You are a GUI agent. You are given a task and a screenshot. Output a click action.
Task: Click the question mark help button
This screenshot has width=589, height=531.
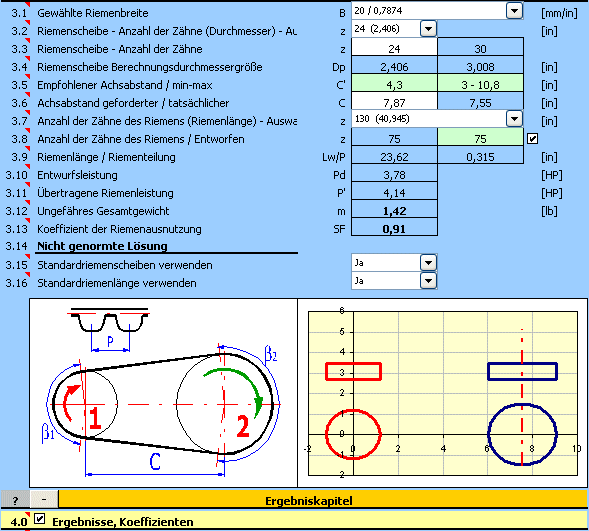15,500
